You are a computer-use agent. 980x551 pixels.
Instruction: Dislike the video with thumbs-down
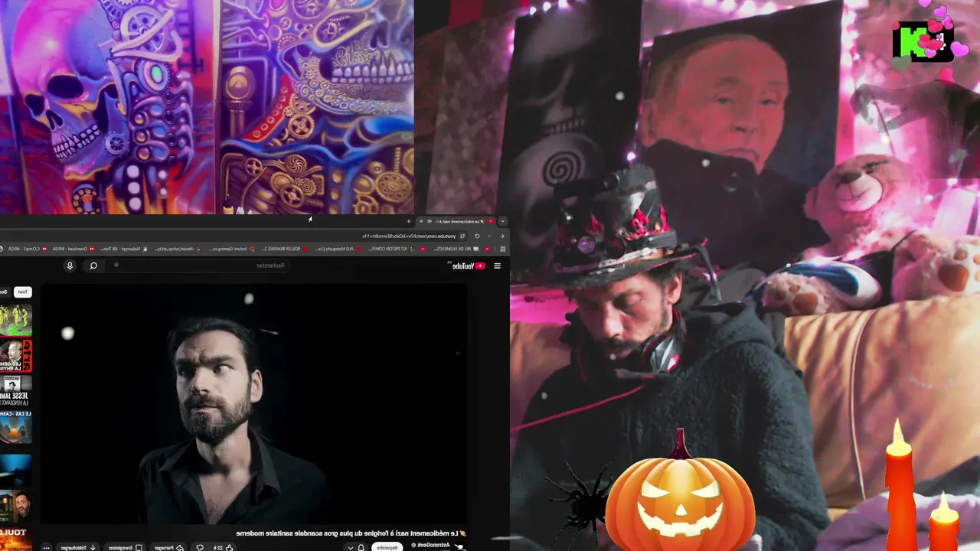[x=201, y=547]
